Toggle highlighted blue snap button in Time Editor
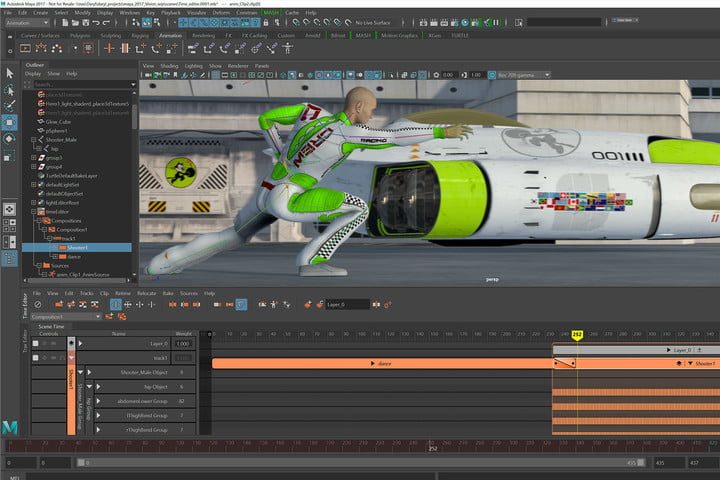720x480 pixels. (x=116, y=305)
